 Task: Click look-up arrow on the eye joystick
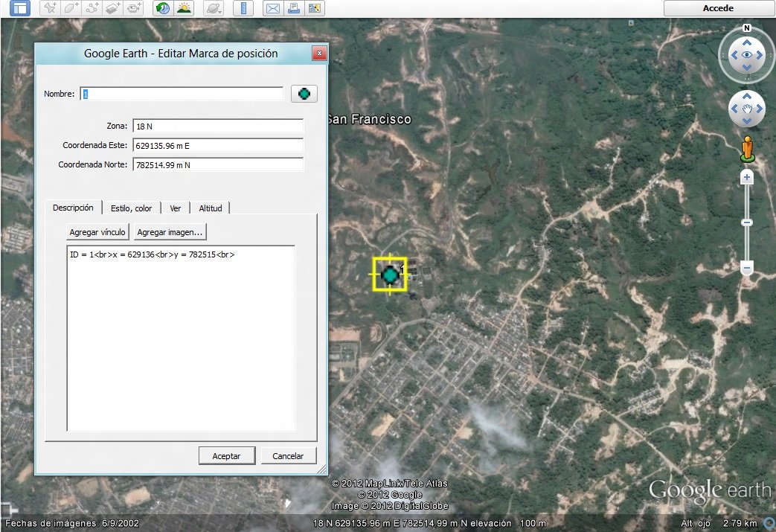pyautogui.click(x=747, y=42)
